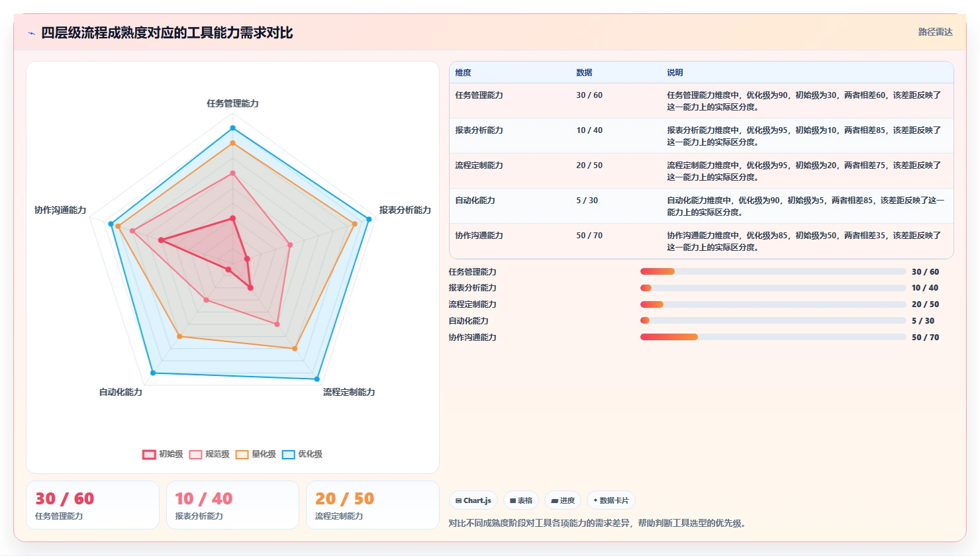980x556 pixels.
Task: Click the lightning icon beside the title
Action: point(31,33)
